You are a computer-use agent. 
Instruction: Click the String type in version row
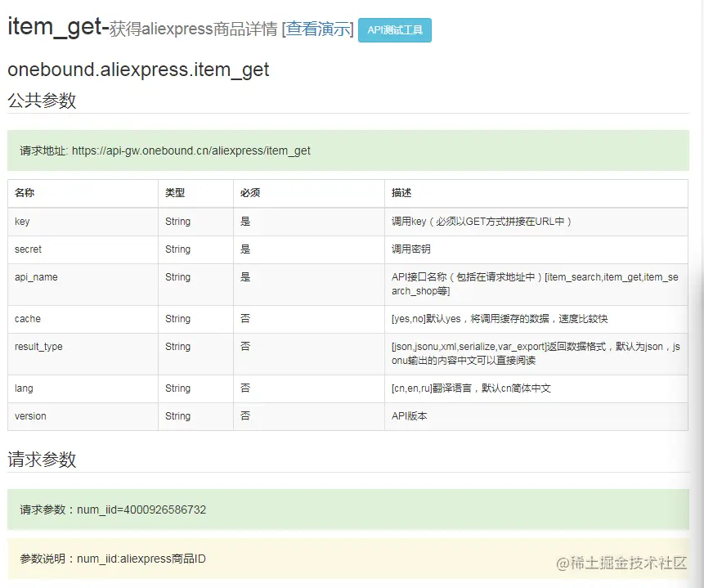pos(177,416)
